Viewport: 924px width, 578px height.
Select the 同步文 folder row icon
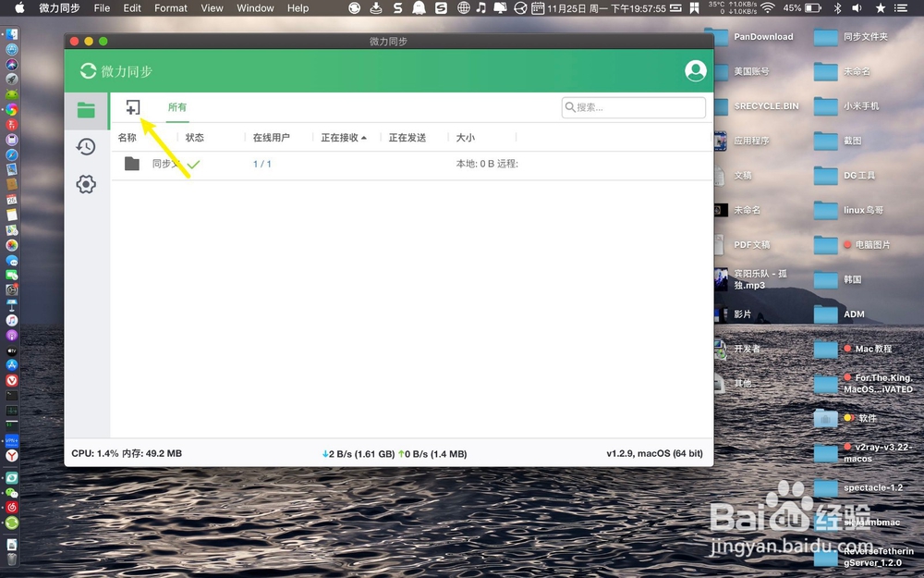click(132, 164)
